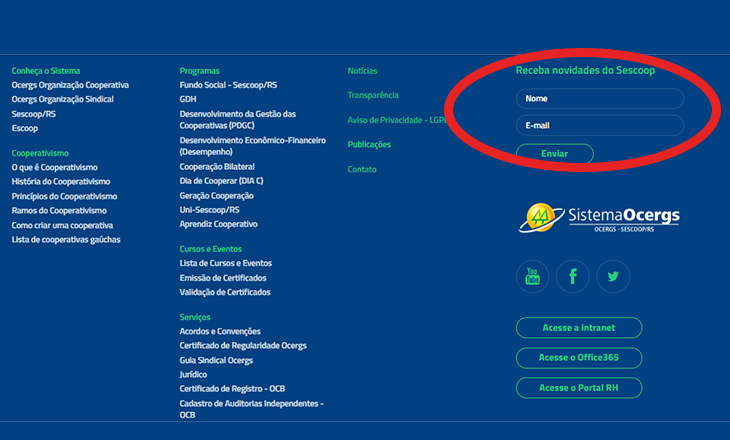Go to Publicações page
Screen dimensions: 730x440
369,145
